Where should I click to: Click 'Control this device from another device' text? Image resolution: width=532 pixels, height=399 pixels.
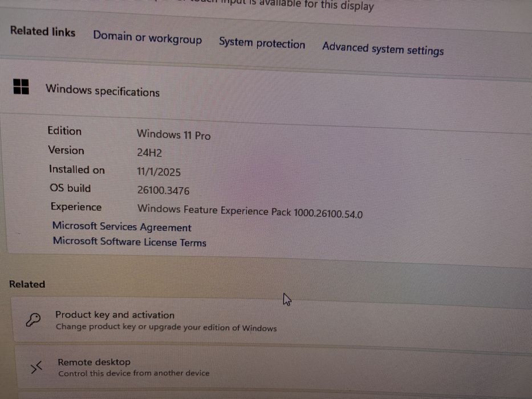point(134,373)
